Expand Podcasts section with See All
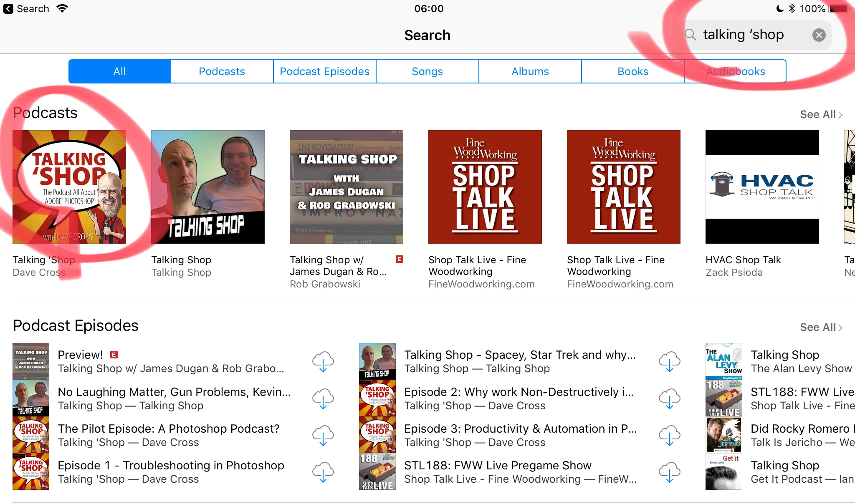The height and width of the screenshot is (504, 855). point(820,114)
